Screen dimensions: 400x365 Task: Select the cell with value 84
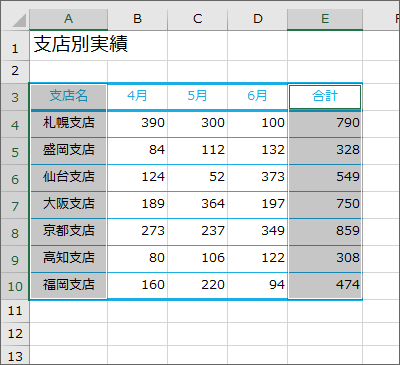137,151
